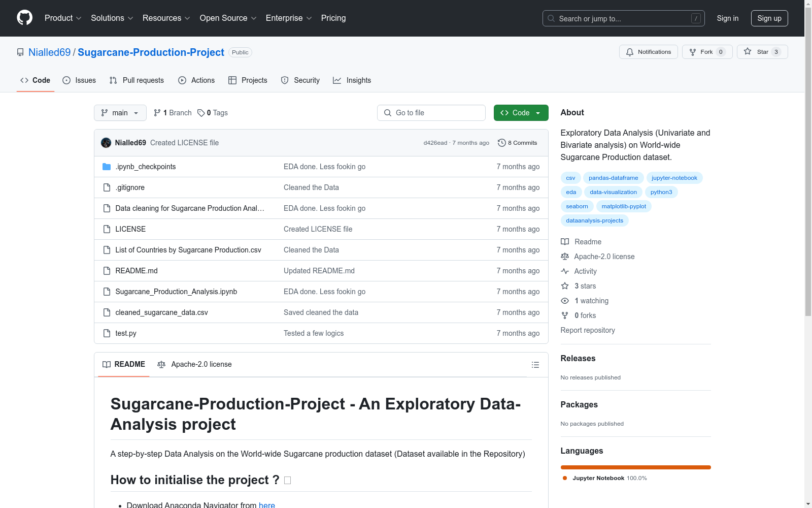The width and height of the screenshot is (812, 508).
Task: Click the 'Saved cleaned the data' commit message
Action: pyautogui.click(x=321, y=312)
